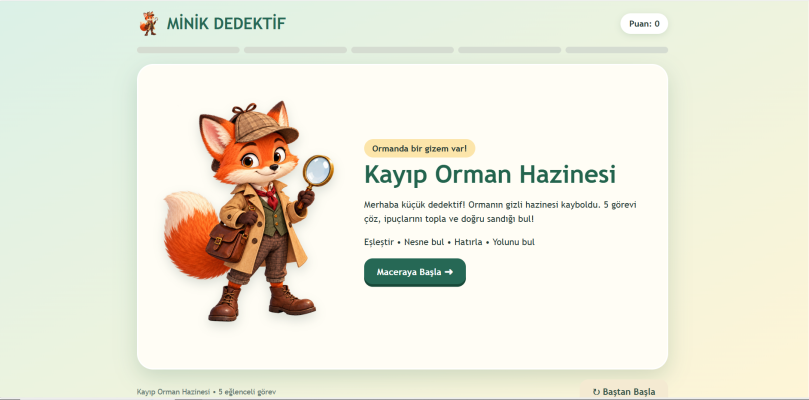The height and width of the screenshot is (400, 809).
Task: Click the Puan: 0 score badge
Action: pyautogui.click(x=644, y=24)
